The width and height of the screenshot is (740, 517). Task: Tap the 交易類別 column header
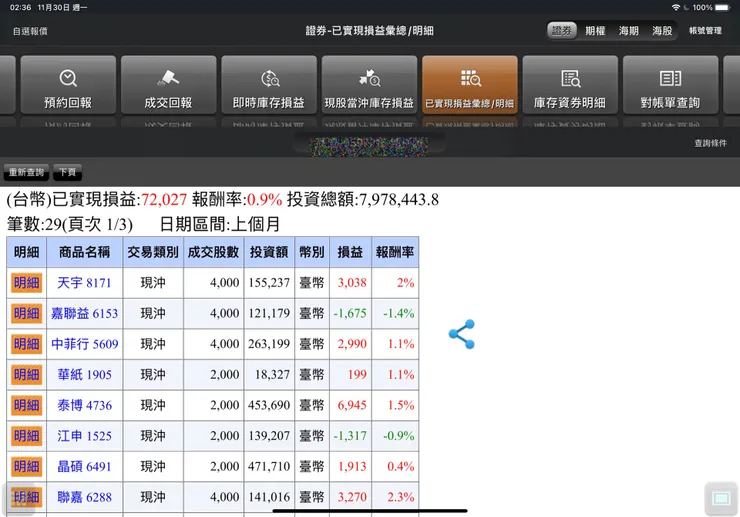pos(153,252)
